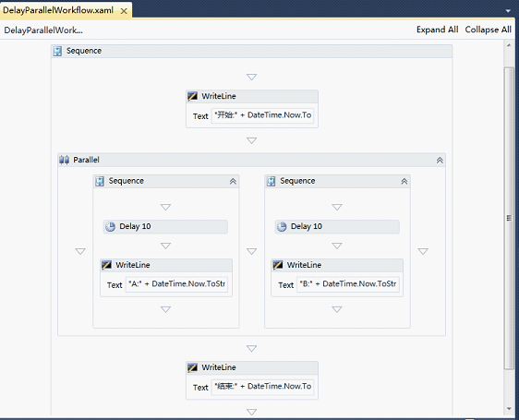Click the vertical scrollbar thumb
Image resolution: width=519 pixels, height=420 pixels.
pos(509,218)
